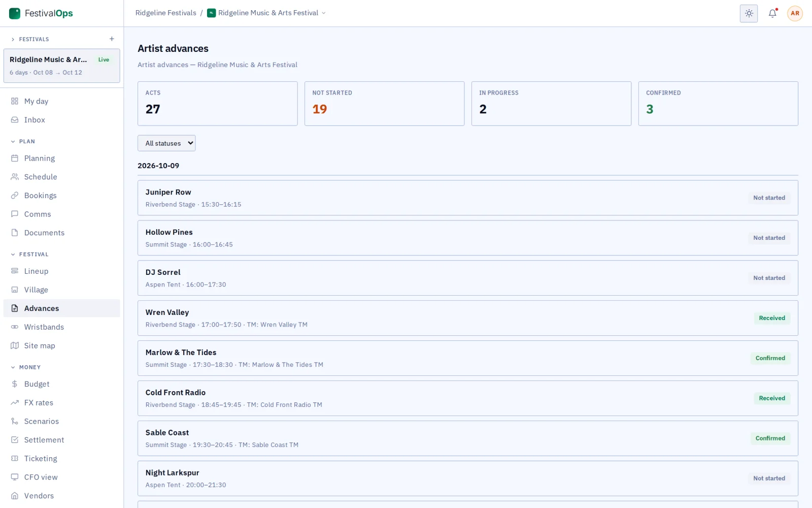Open the Vendors page
The image size is (812, 508).
[62, 496]
